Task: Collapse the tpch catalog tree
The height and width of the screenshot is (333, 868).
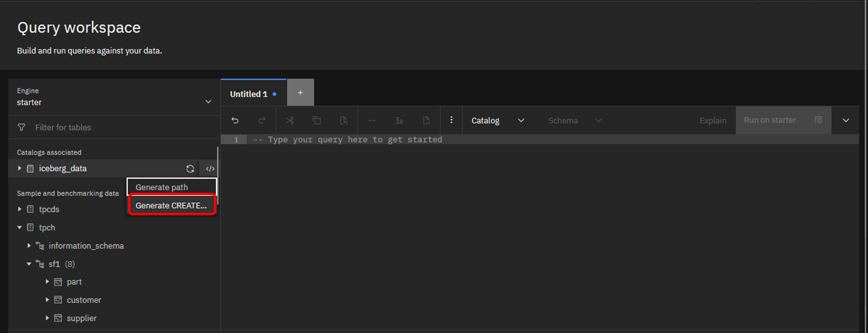Action: [19, 227]
